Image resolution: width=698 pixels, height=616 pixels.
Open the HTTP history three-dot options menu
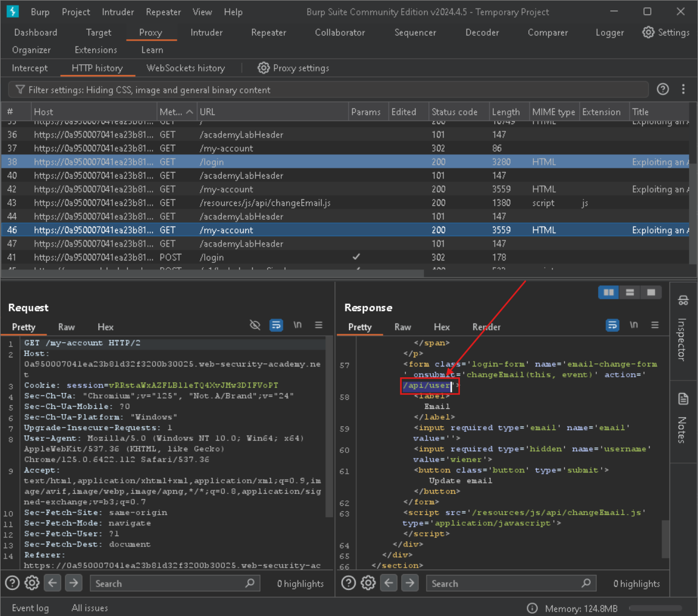tap(683, 90)
